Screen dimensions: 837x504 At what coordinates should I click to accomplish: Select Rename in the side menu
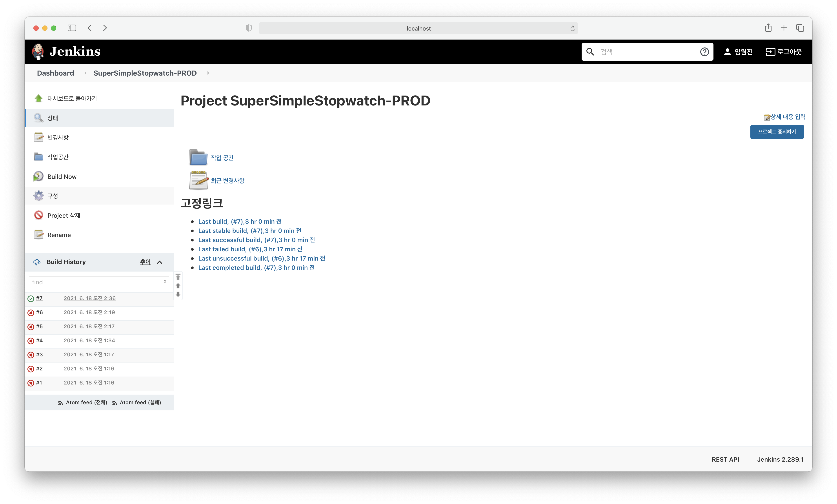click(x=59, y=235)
